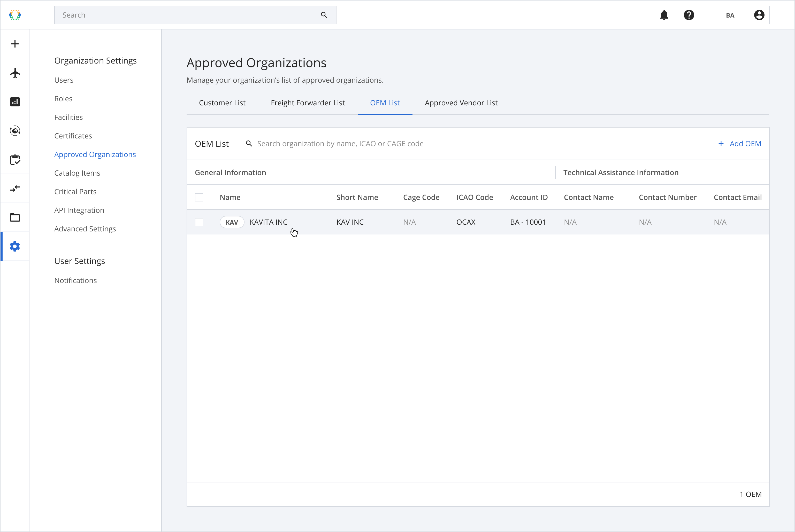Screen dimensions: 795x532
Task: Open Catalog Items settings page
Action: tap(77, 173)
